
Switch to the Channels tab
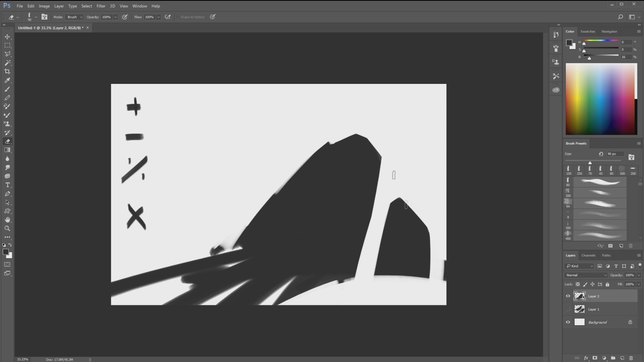click(588, 256)
